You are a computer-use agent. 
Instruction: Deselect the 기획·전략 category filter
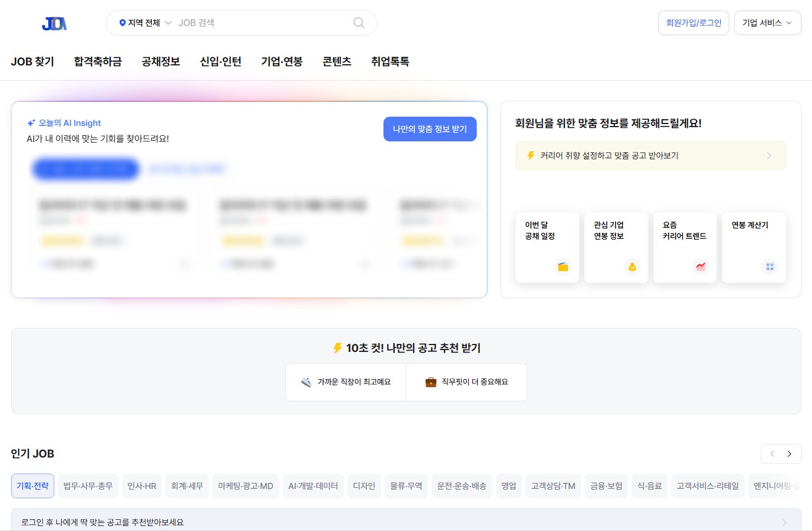32,486
